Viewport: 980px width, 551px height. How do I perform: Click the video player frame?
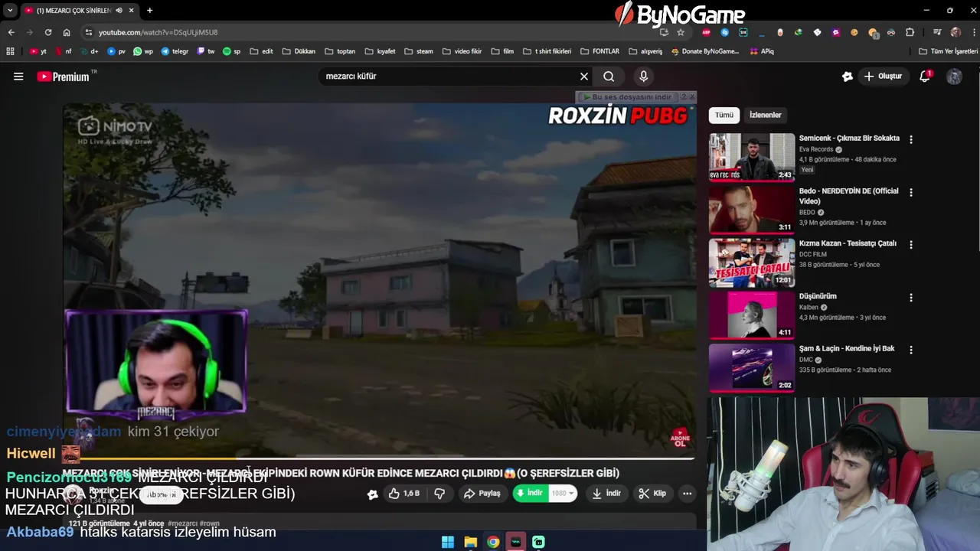[380, 282]
